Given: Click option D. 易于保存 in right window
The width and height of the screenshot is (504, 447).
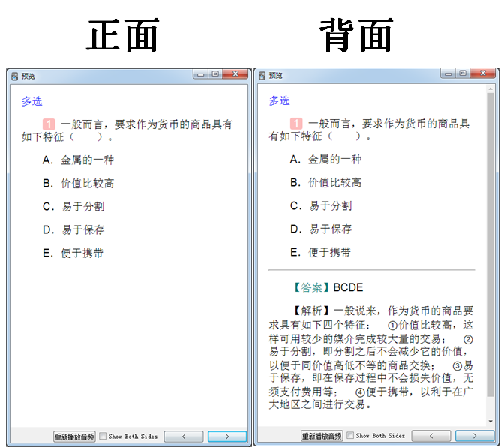Looking at the screenshot, I should [x=321, y=229].
